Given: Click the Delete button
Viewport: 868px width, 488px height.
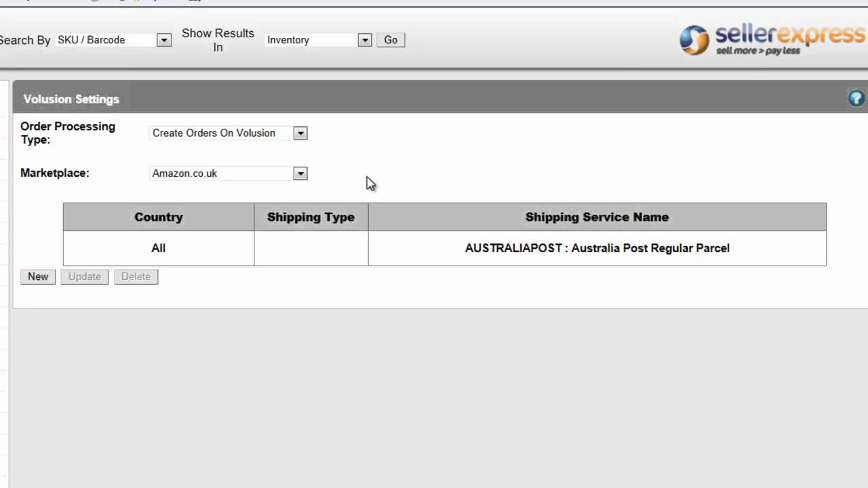Looking at the screenshot, I should [136, 277].
